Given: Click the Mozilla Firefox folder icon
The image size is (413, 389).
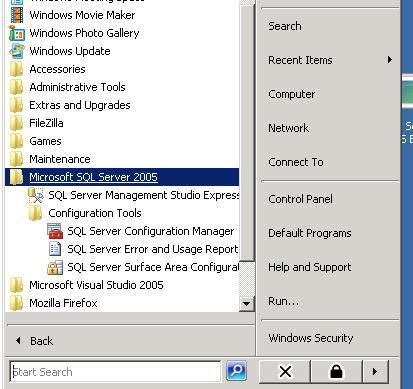Looking at the screenshot, I should tap(17, 303).
